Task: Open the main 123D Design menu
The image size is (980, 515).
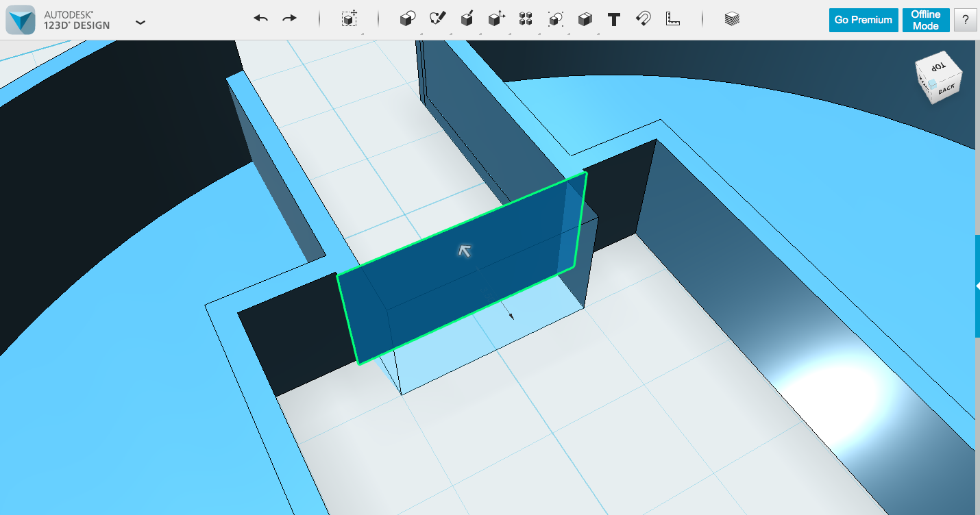Action: click(x=140, y=23)
